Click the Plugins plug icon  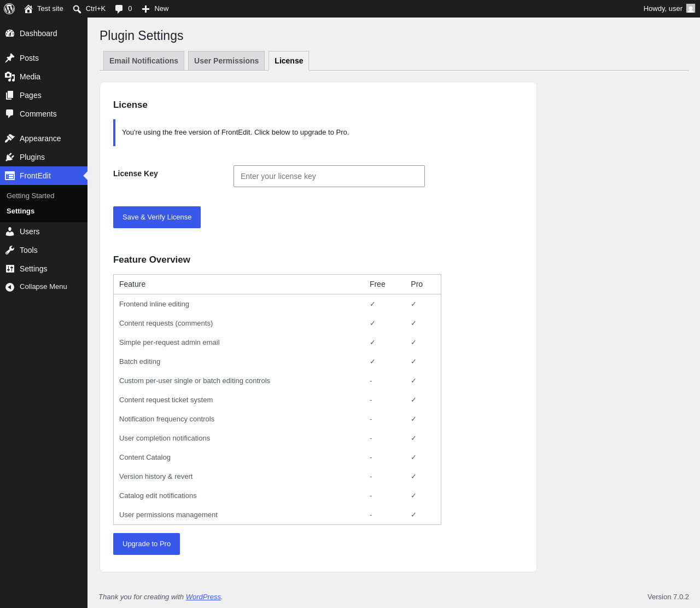pos(10,157)
